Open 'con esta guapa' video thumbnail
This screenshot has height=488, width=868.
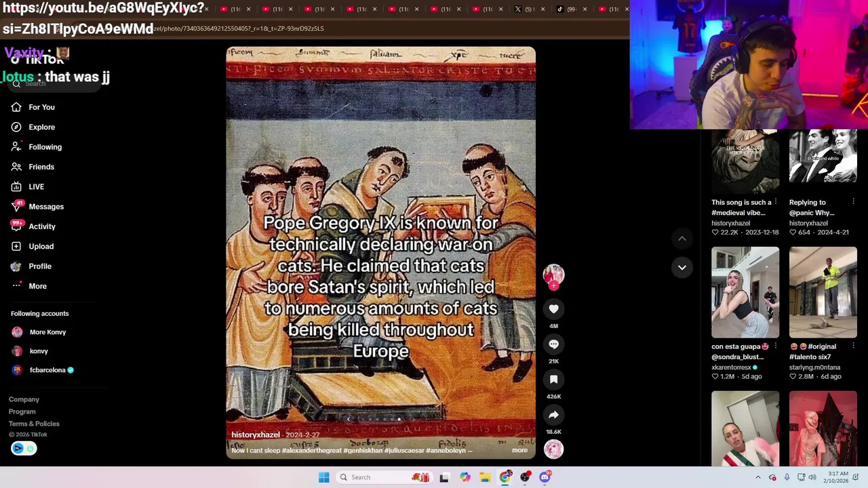click(745, 292)
